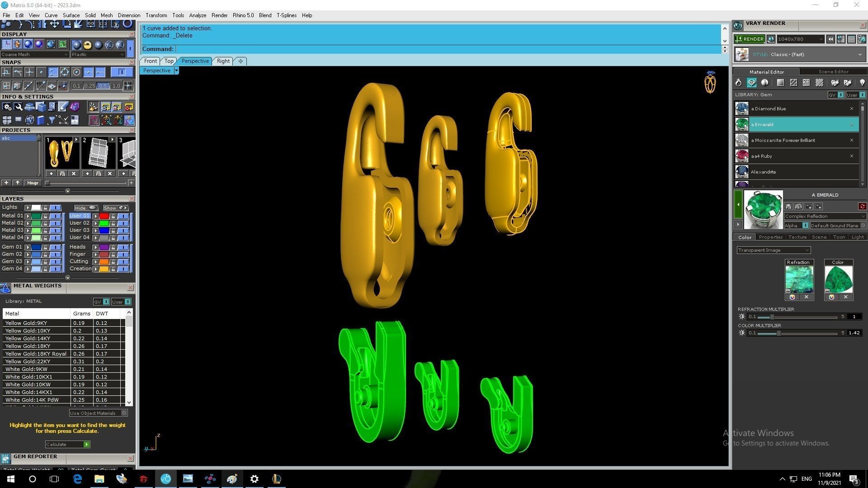
Task: Click the gold sphere display material icon
Action: coord(87,44)
